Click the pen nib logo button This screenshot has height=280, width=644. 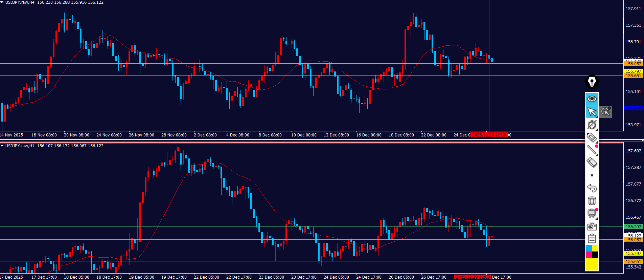(592, 82)
